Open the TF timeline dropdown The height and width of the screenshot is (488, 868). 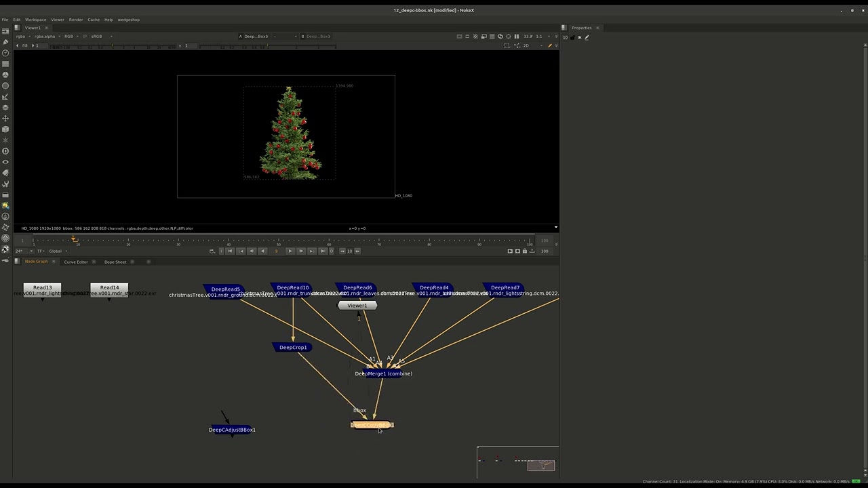pyautogui.click(x=41, y=251)
